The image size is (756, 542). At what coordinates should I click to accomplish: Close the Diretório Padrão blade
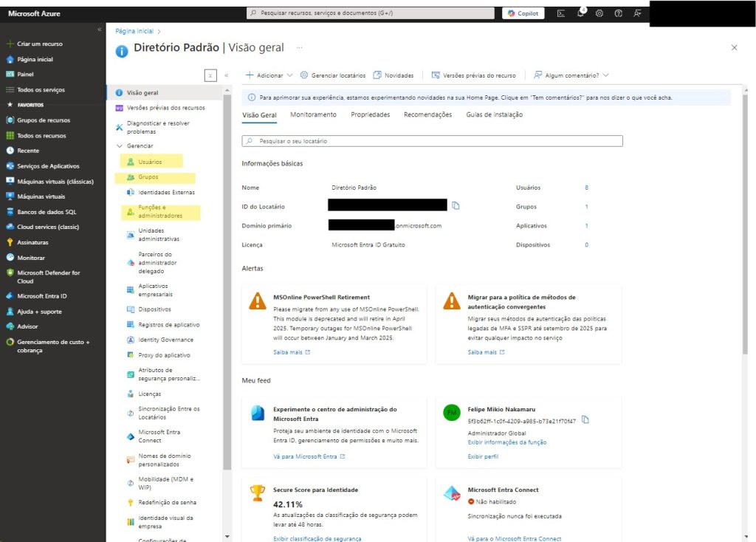734,47
